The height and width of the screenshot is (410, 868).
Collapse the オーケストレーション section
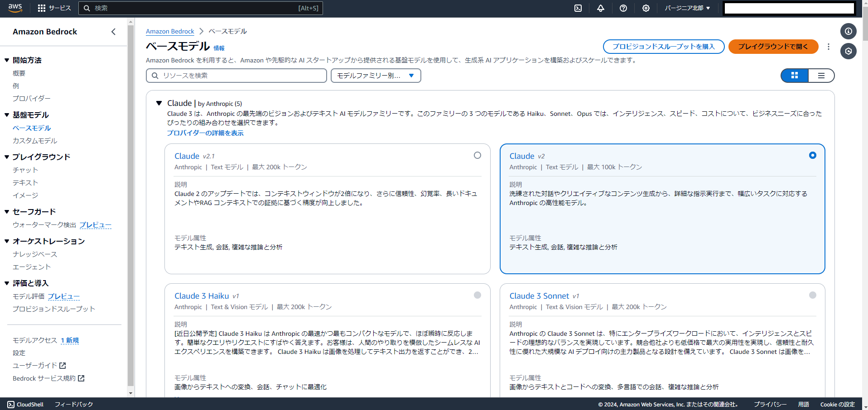point(7,241)
